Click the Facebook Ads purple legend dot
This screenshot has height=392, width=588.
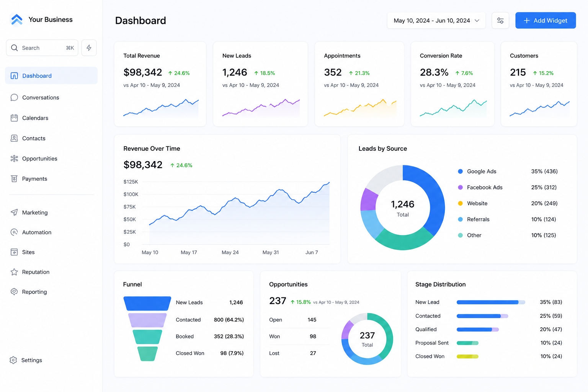pyautogui.click(x=461, y=188)
